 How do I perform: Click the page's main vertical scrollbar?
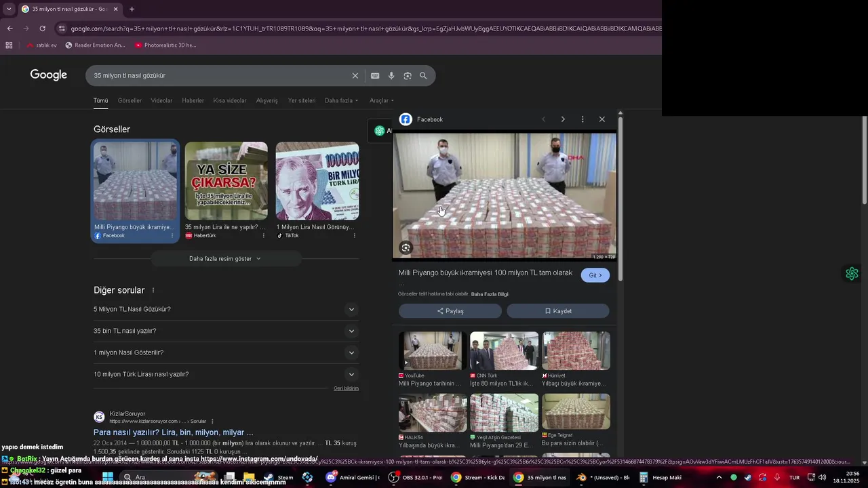[x=864, y=160]
